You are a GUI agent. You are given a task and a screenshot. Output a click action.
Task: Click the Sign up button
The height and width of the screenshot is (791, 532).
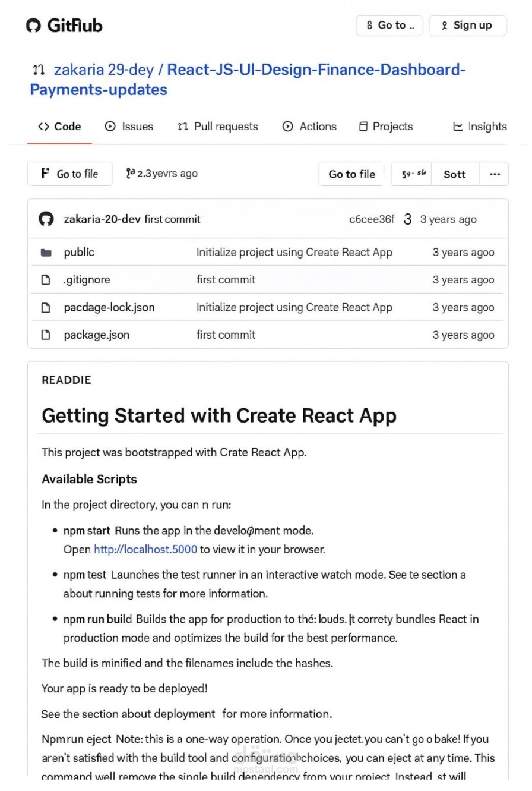tap(468, 26)
